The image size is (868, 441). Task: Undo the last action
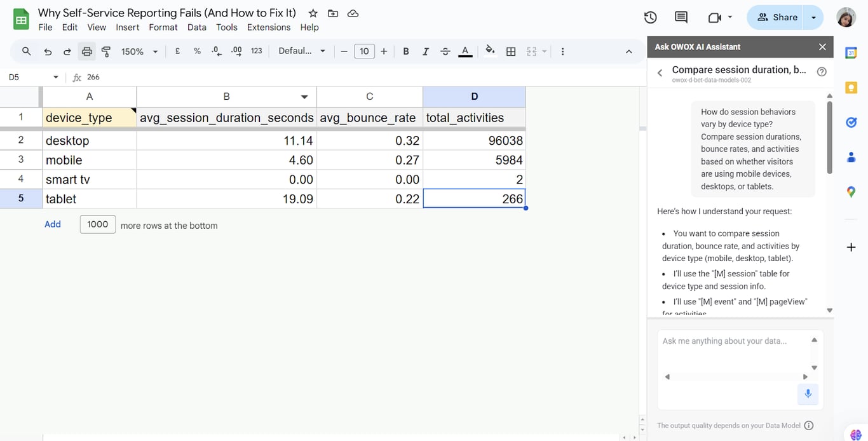click(48, 51)
